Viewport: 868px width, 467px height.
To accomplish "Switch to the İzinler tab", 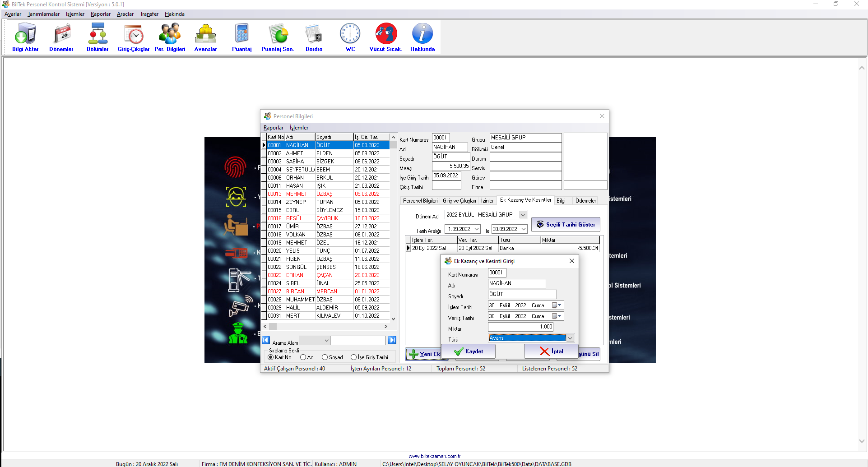I will (487, 201).
